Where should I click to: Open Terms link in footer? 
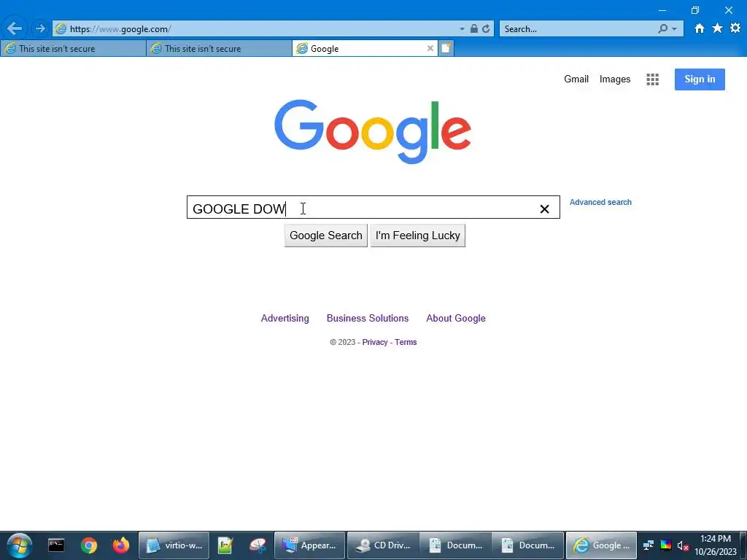pyautogui.click(x=406, y=342)
